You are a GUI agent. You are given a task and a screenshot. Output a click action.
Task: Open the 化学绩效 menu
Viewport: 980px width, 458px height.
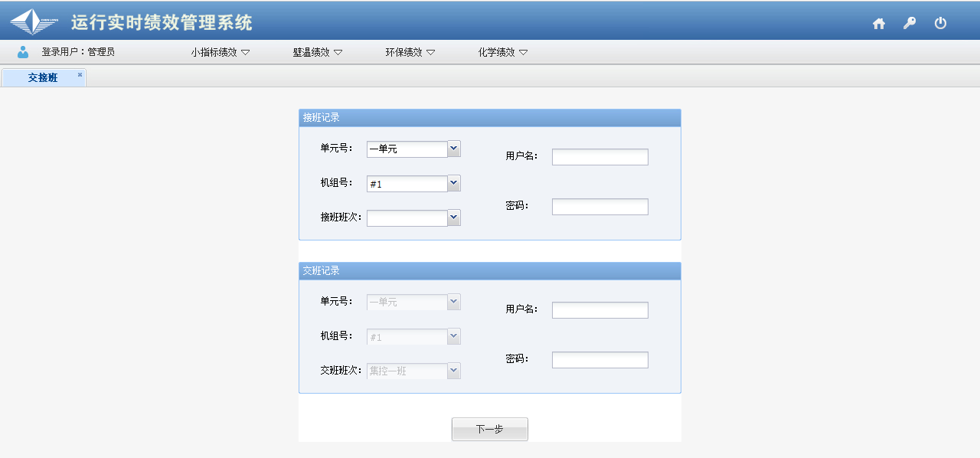tap(502, 52)
